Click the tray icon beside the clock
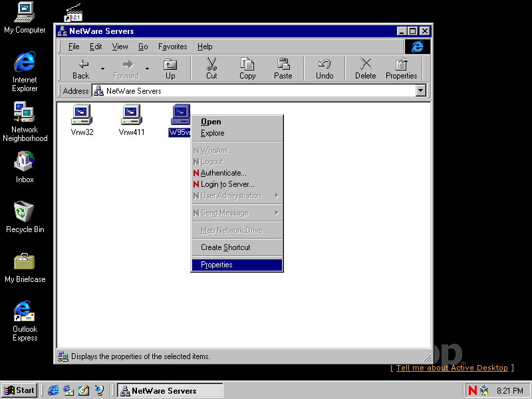Screen dimensions: 532x399 point(485,390)
